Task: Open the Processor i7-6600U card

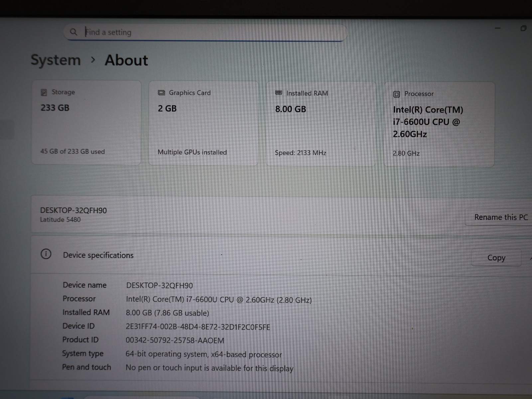Action: click(x=439, y=124)
